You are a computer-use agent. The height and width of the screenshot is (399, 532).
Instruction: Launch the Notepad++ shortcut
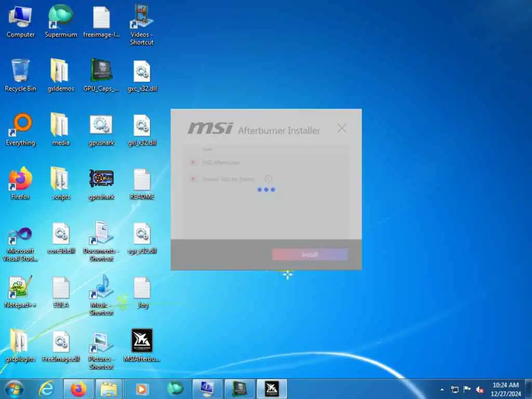coord(20,292)
